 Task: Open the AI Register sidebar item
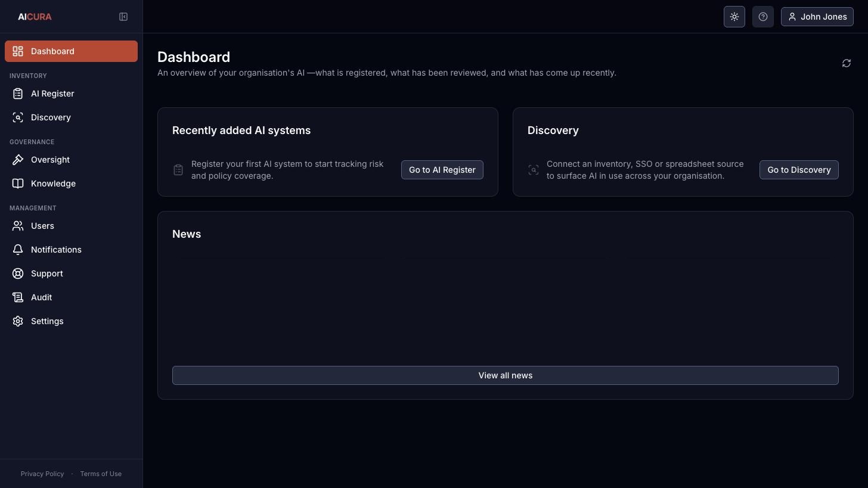(71, 94)
